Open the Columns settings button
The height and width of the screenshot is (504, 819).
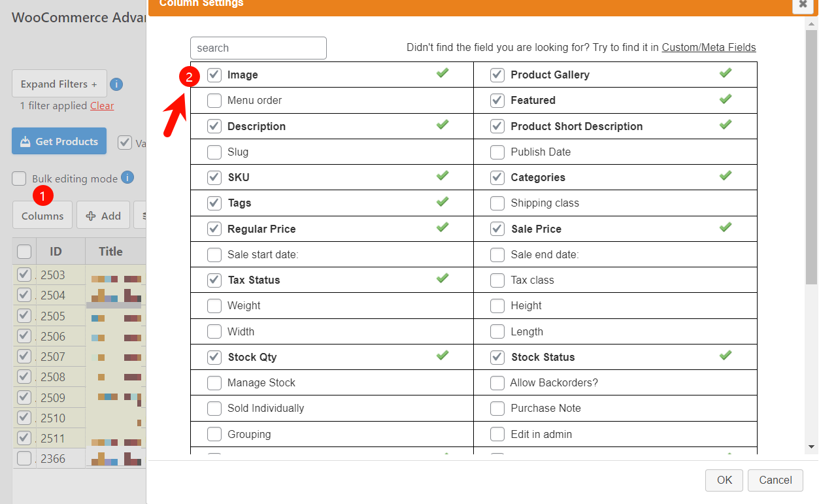tap(42, 215)
